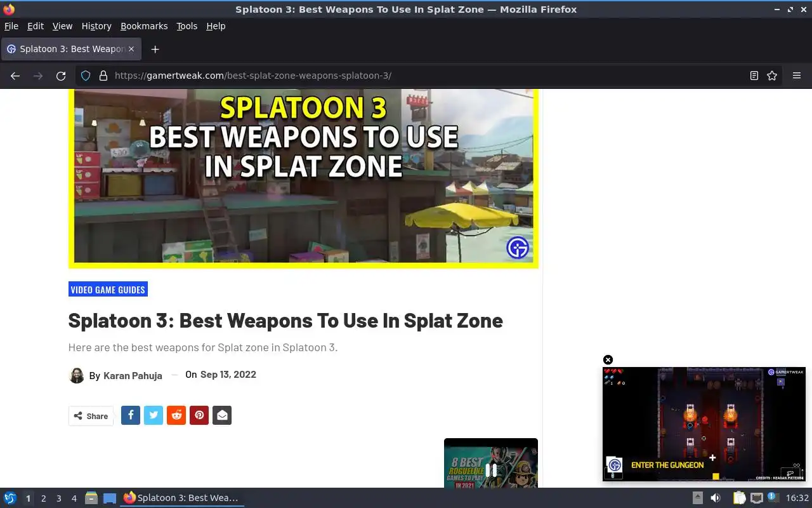Expand hidden system tray icons
Viewport: 812px width, 508px height.
click(x=697, y=498)
